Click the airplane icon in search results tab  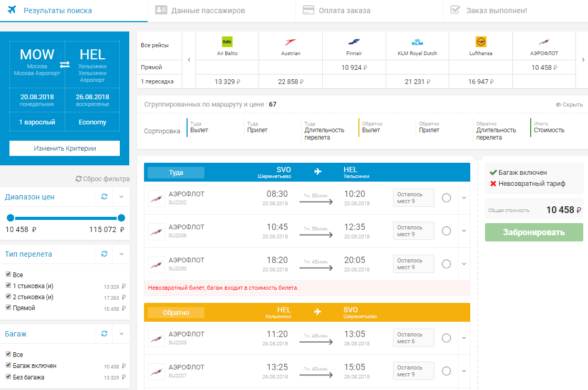pyautogui.click(x=12, y=9)
